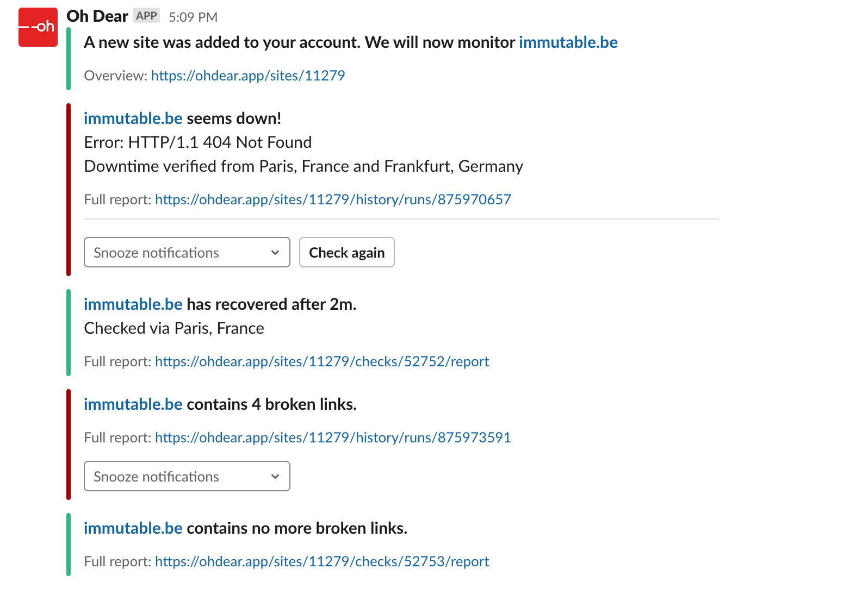
Task: Click immutable.be in broken links alert
Action: click(x=133, y=404)
